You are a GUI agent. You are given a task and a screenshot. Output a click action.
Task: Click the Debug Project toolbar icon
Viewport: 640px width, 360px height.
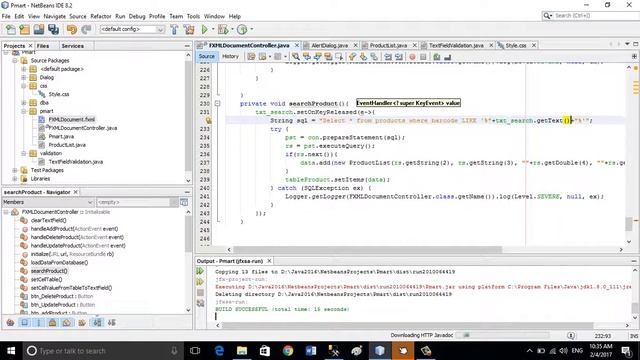coord(223,29)
